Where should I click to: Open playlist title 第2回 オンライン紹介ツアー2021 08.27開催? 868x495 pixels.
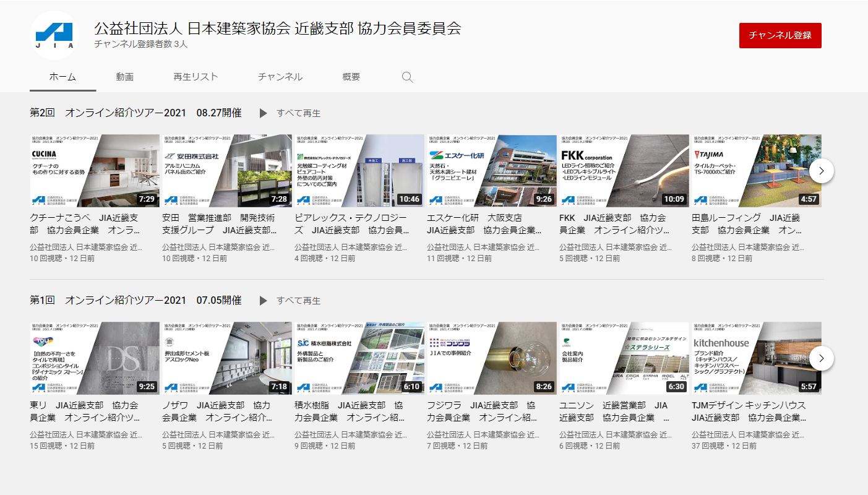(x=135, y=113)
